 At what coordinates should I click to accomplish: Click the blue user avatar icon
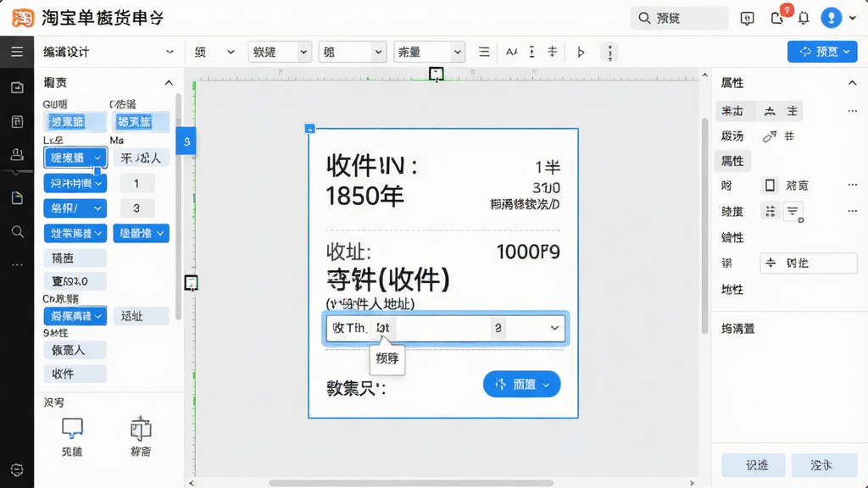tap(831, 18)
